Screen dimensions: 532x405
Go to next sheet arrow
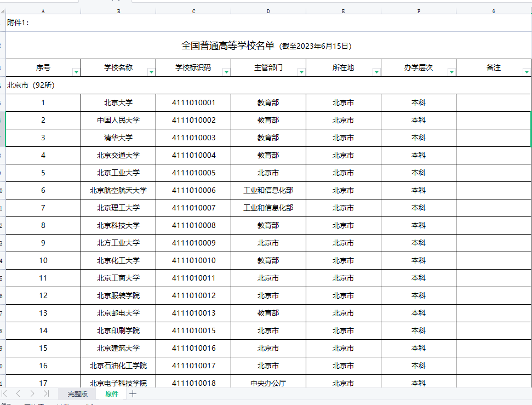point(32,393)
